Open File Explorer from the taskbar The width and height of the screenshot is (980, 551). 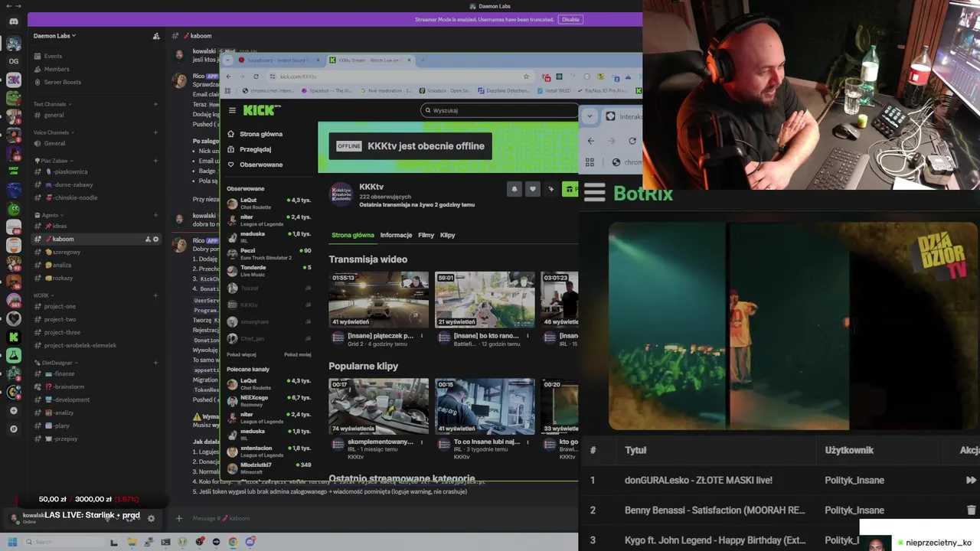(132, 542)
